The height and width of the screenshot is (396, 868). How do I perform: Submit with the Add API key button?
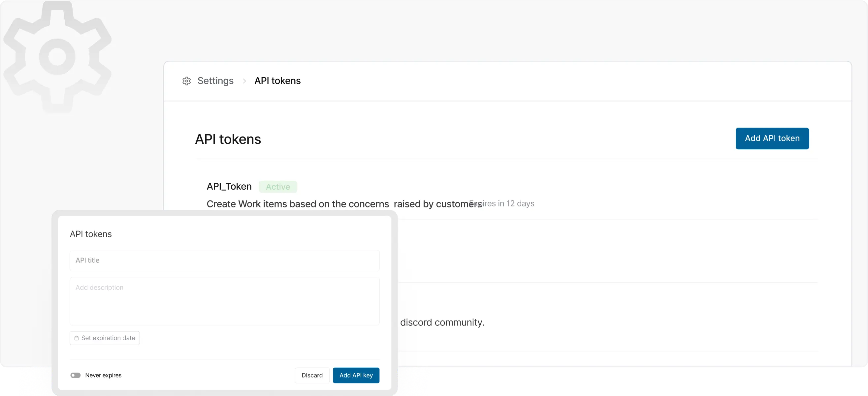356,375
